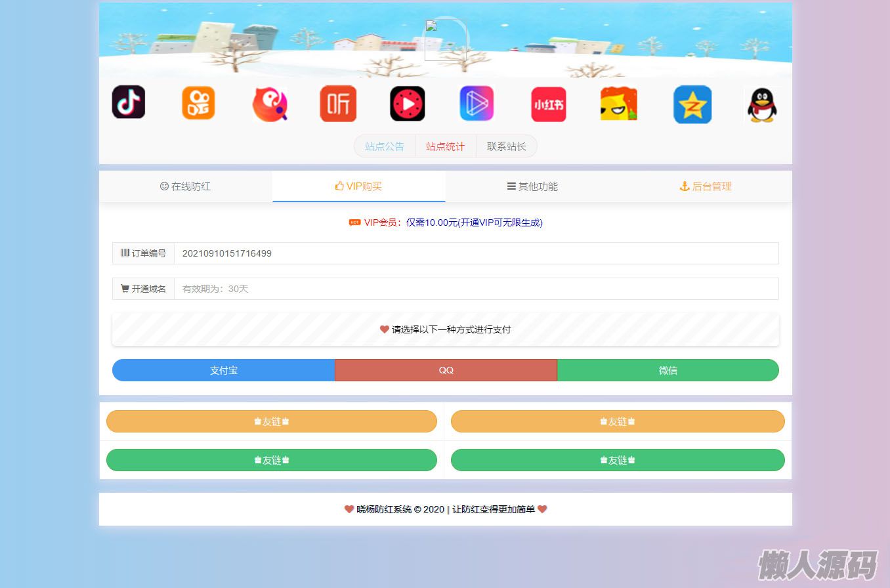Click the 请选择以下一种方式进行支付 notice
The width and height of the screenshot is (890, 588).
tap(446, 329)
